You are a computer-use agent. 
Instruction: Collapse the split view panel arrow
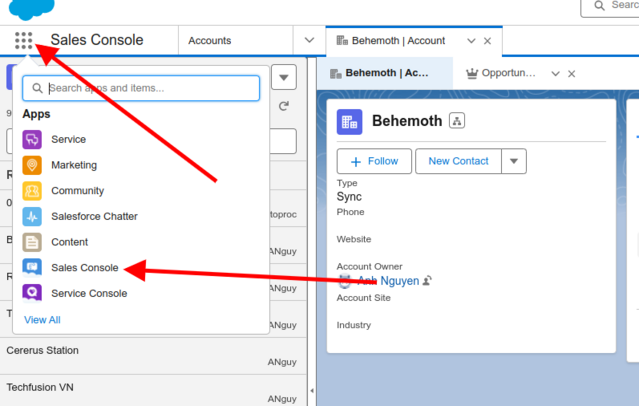click(x=312, y=391)
